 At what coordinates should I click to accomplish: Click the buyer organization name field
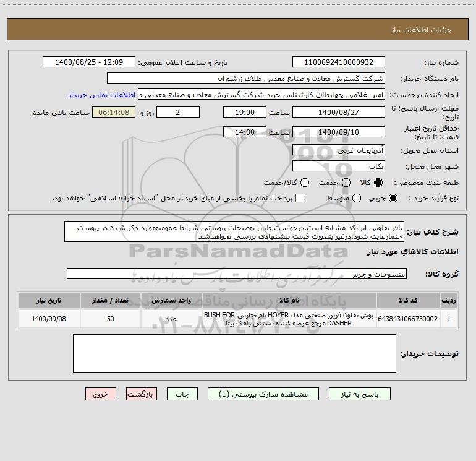246,78
